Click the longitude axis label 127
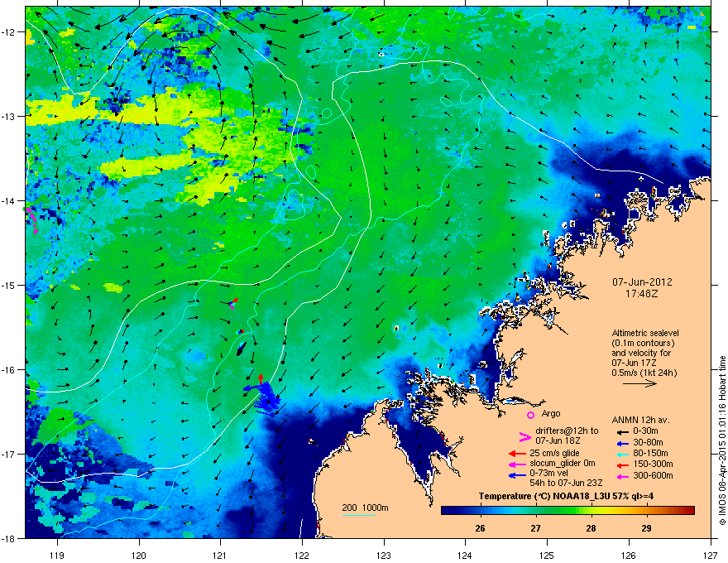 pos(711,555)
